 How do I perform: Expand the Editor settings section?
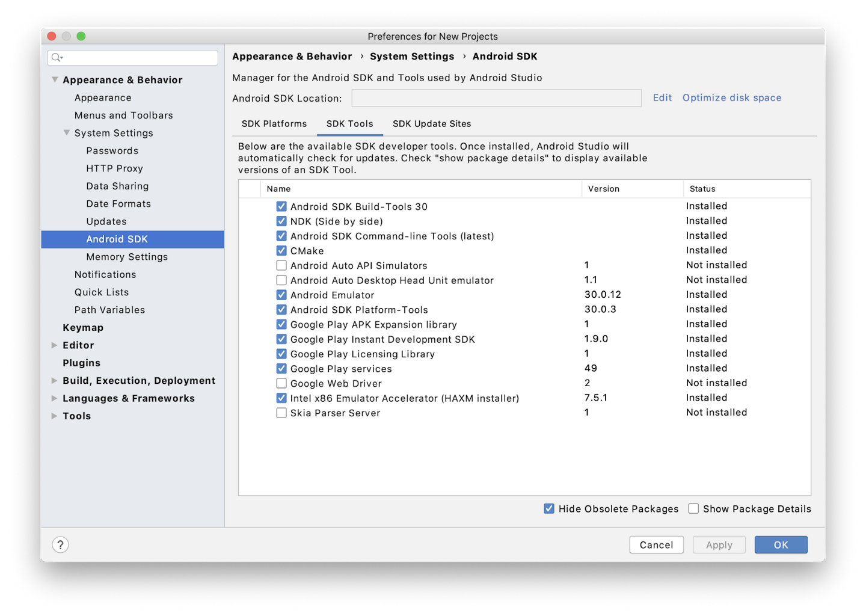coord(55,345)
